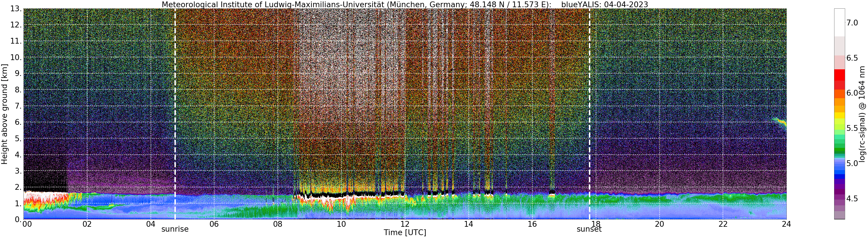
Task: Click the yellow cloud streak near 6 km before 24 UTC
Action: tap(780, 122)
